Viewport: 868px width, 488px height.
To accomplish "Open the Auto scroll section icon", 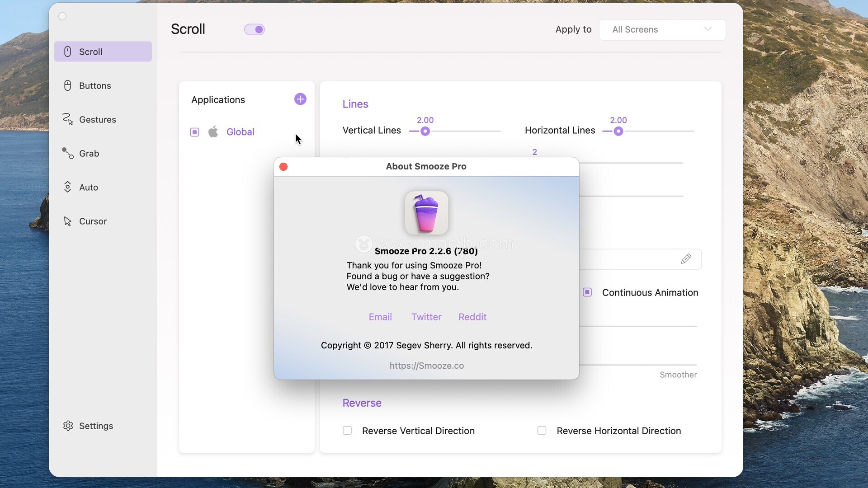I will [x=67, y=187].
